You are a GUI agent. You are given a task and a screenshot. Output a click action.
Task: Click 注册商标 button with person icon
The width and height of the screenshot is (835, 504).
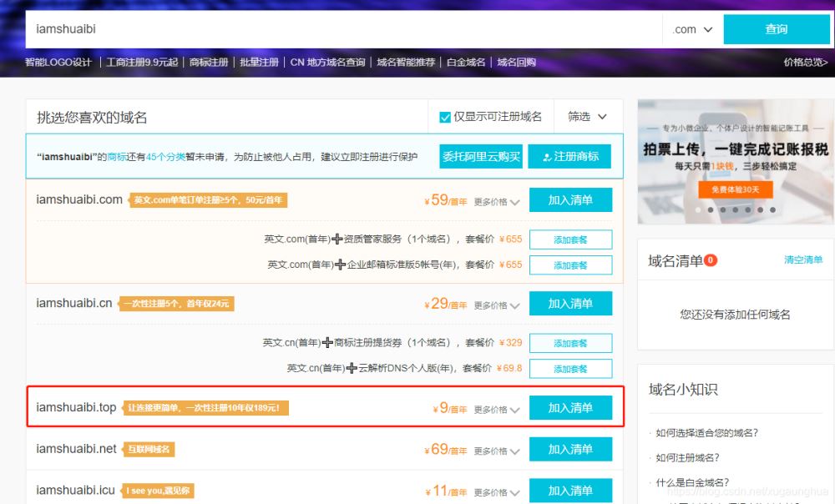tap(569, 156)
